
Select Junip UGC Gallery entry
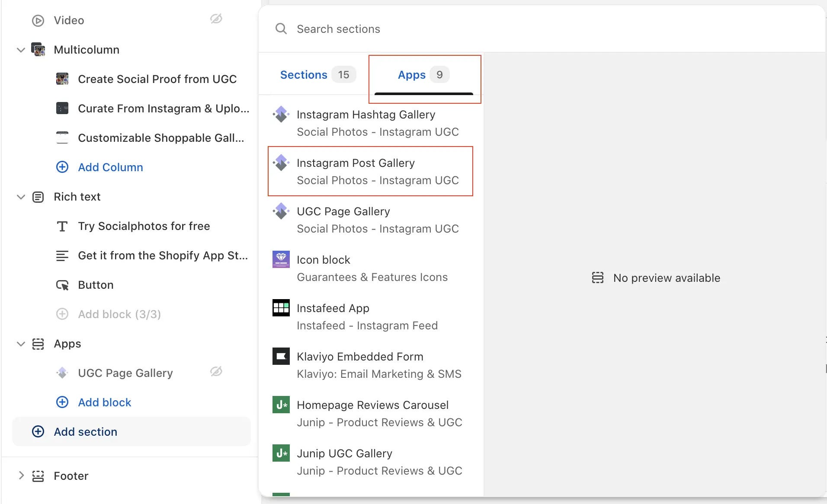371,462
